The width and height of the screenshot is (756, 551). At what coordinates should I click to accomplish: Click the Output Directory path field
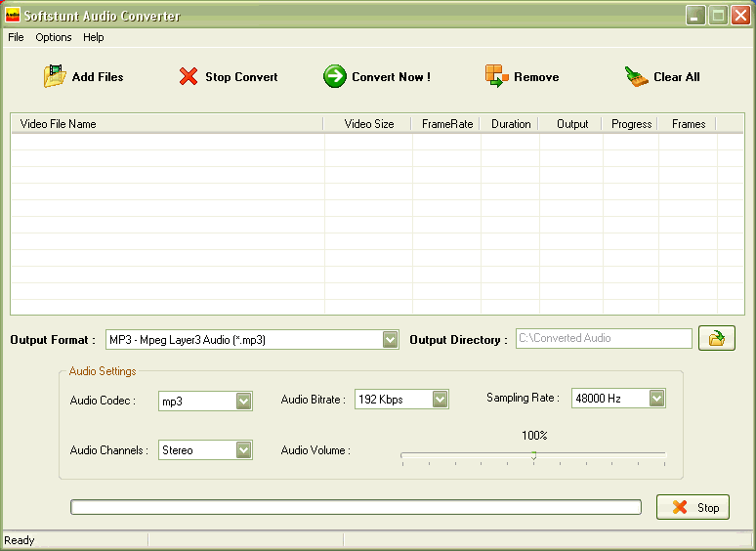point(603,338)
